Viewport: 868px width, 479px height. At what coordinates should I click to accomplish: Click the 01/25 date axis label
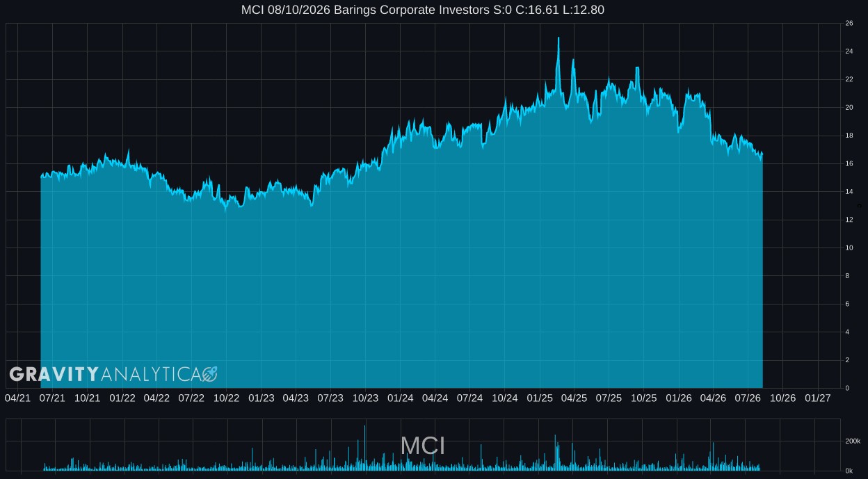(x=539, y=398)
